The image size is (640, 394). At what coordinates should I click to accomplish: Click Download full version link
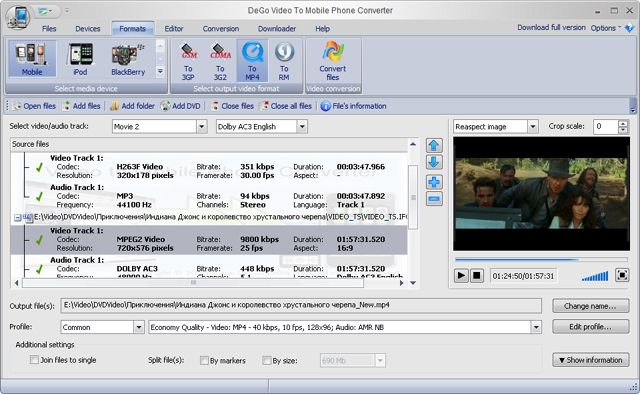click(551, 27)
